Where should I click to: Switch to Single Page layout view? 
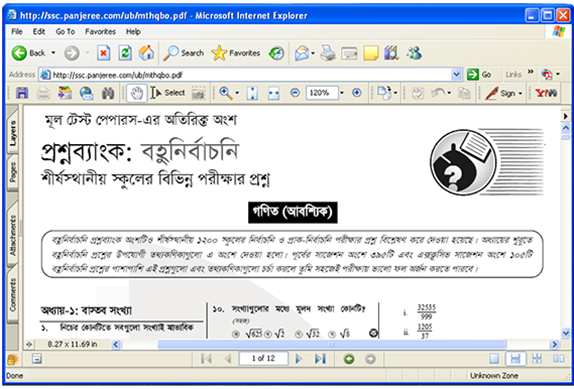[x=494, y=359]
